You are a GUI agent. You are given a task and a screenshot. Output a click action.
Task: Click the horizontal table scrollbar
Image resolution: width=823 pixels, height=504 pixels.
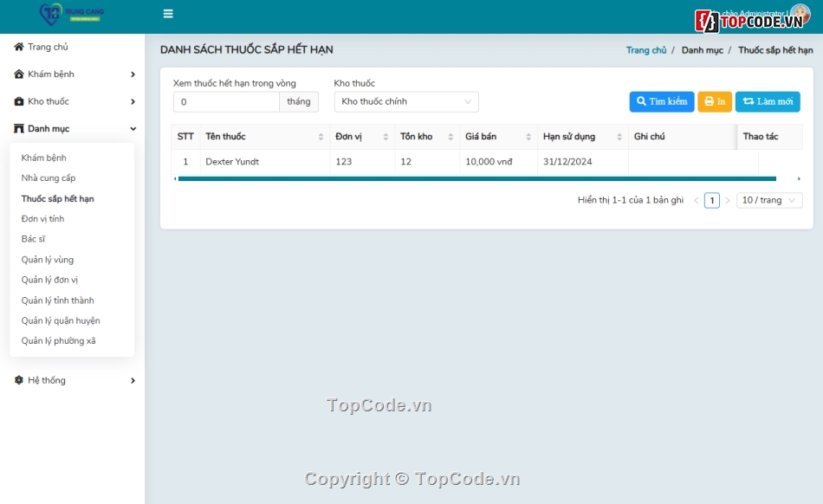477,179
